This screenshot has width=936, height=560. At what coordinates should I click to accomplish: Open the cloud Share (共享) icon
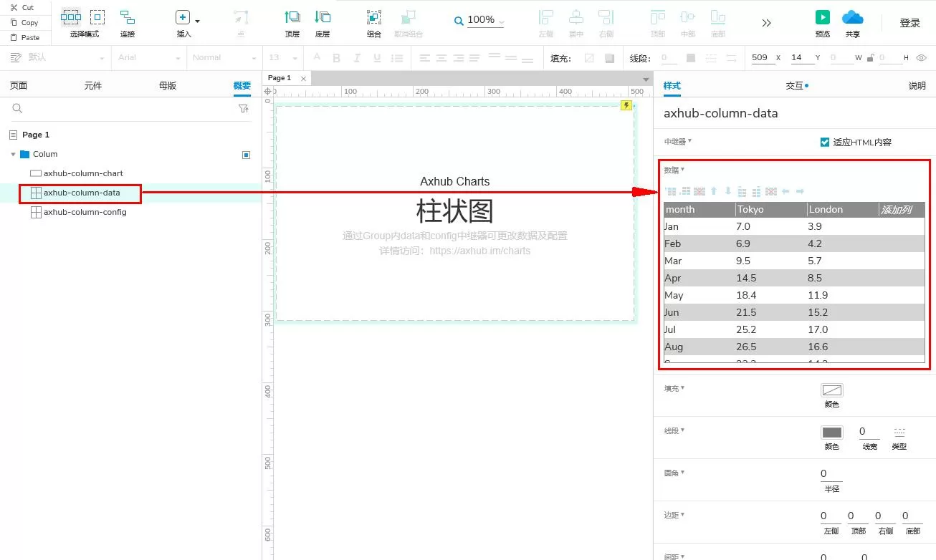[x=852, y=17]
